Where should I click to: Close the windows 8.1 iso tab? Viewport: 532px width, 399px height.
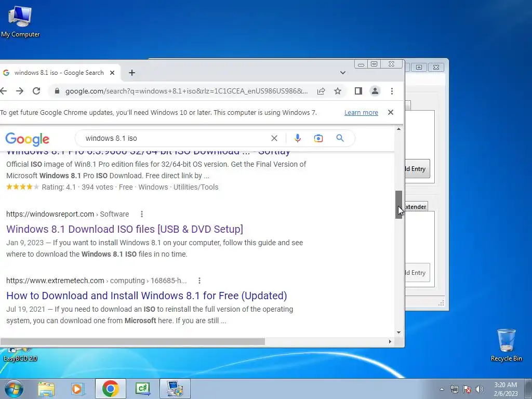point(112,73)
